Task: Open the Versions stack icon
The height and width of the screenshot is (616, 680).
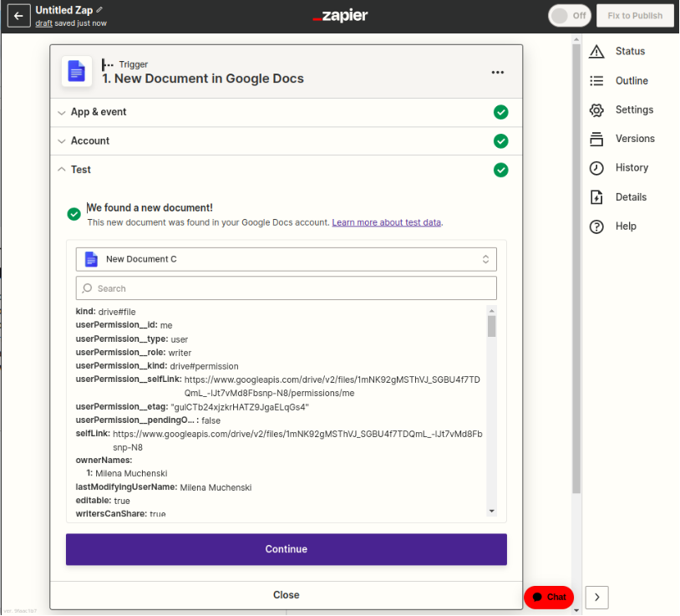Action: [x=596, y=139]
